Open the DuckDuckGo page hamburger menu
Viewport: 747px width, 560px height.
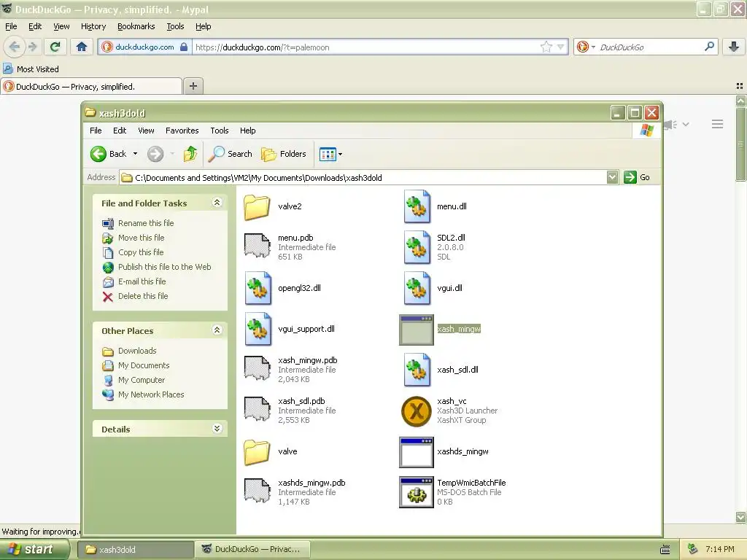coord(718,124)
